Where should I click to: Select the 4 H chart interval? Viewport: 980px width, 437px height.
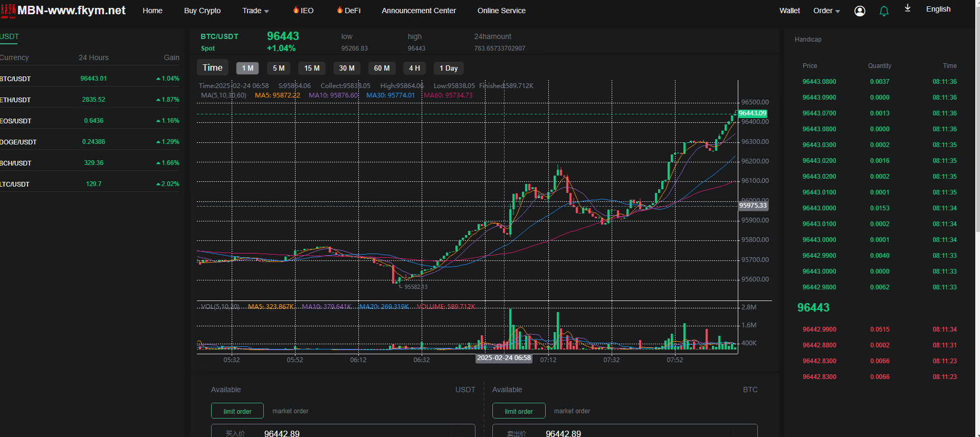[x=414, y=68]
